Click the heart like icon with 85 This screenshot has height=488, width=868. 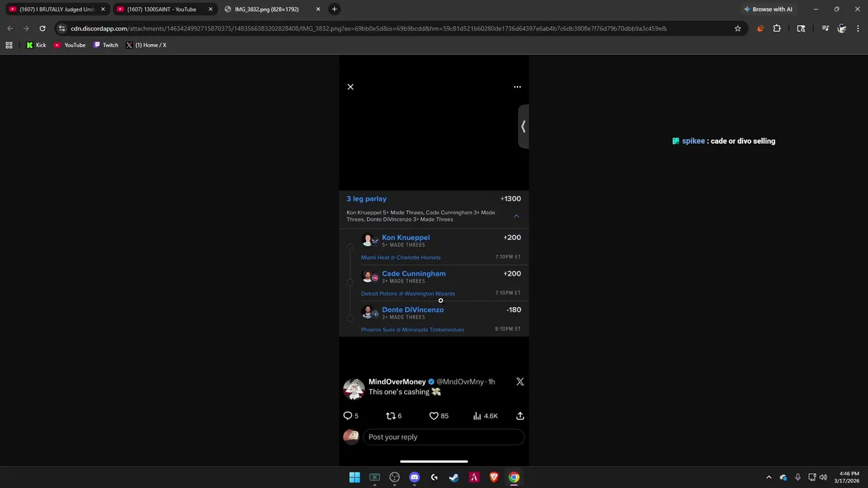(434, 415)
